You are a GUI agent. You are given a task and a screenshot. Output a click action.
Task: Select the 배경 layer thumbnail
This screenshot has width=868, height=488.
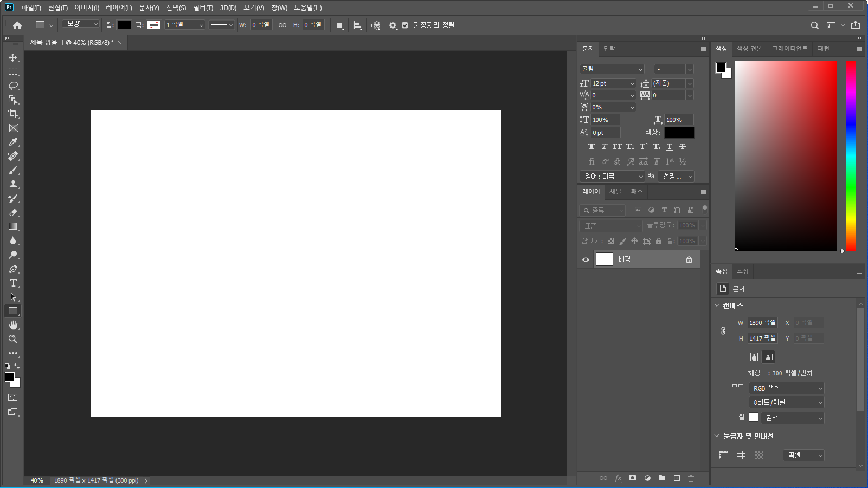(x=605, y=259)
